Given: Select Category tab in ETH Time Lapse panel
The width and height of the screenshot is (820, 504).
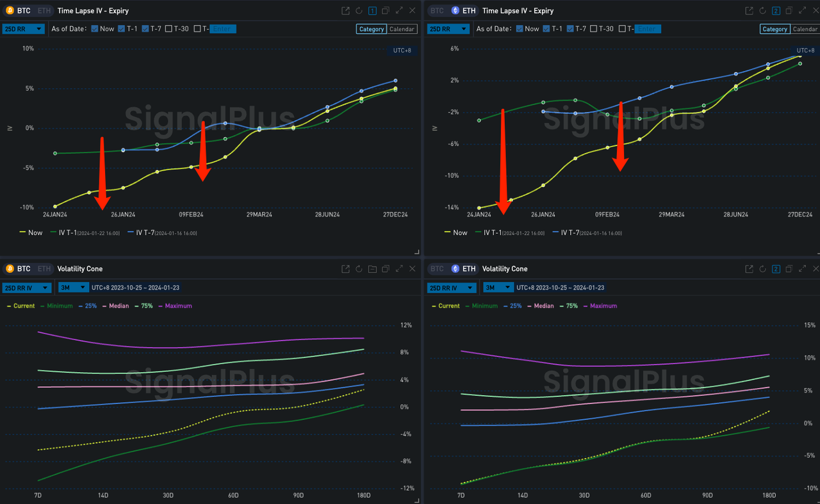Looking at the screenshot, I should 775,29.
